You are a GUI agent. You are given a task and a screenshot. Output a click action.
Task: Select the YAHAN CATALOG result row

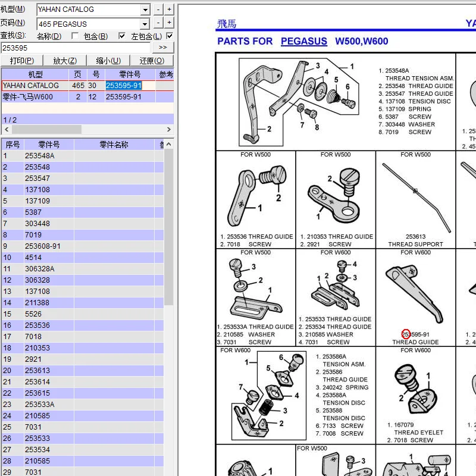(x=87, y=86)
